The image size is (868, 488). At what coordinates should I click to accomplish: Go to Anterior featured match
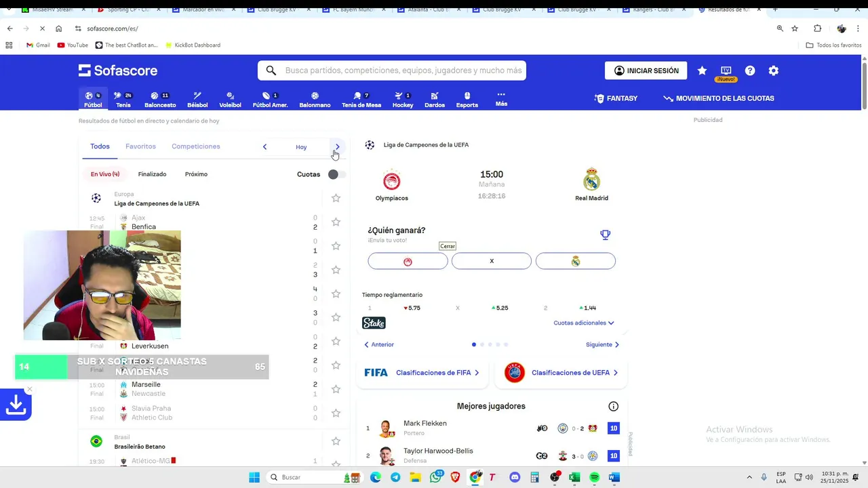(x=379, y=344)
